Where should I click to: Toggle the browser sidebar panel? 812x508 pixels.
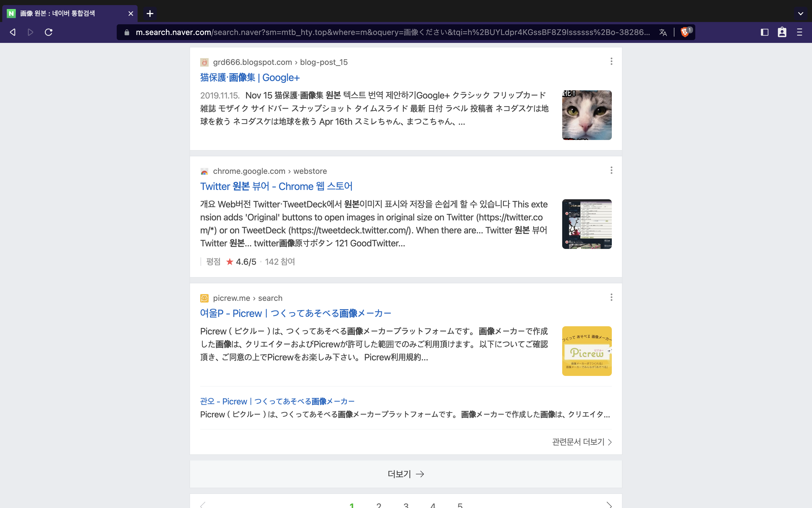click(x=764, y=32)
